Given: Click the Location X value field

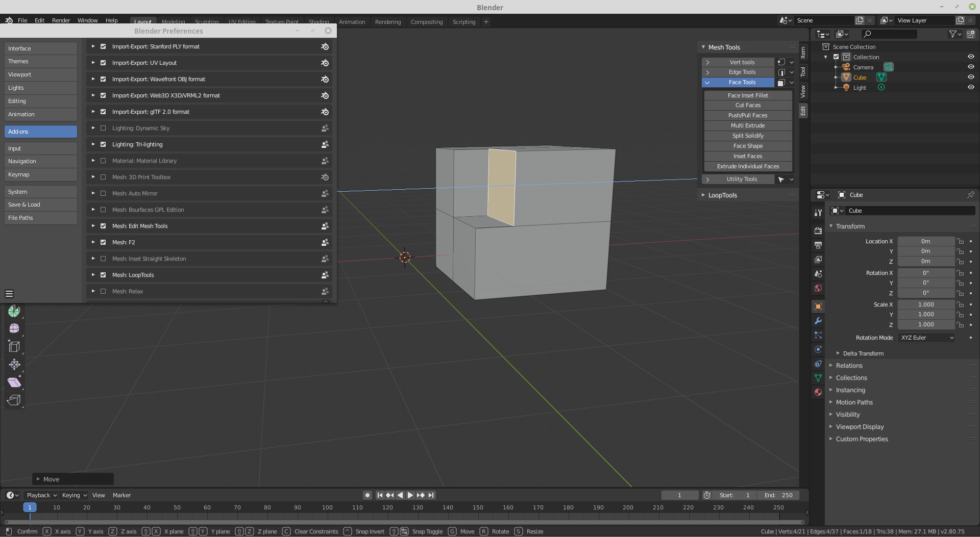Looking at the screenshot, I should click(926, 241).
